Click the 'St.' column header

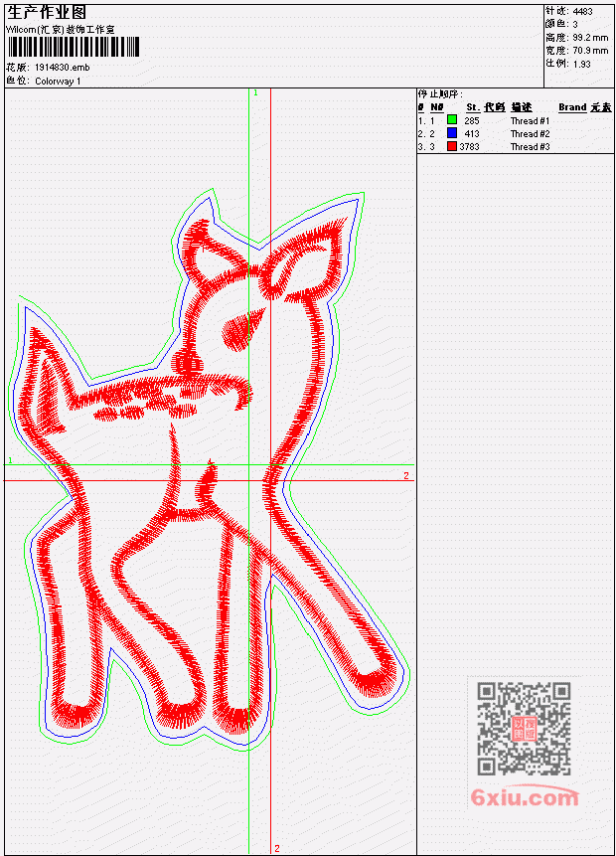click(x=473, y=107)
